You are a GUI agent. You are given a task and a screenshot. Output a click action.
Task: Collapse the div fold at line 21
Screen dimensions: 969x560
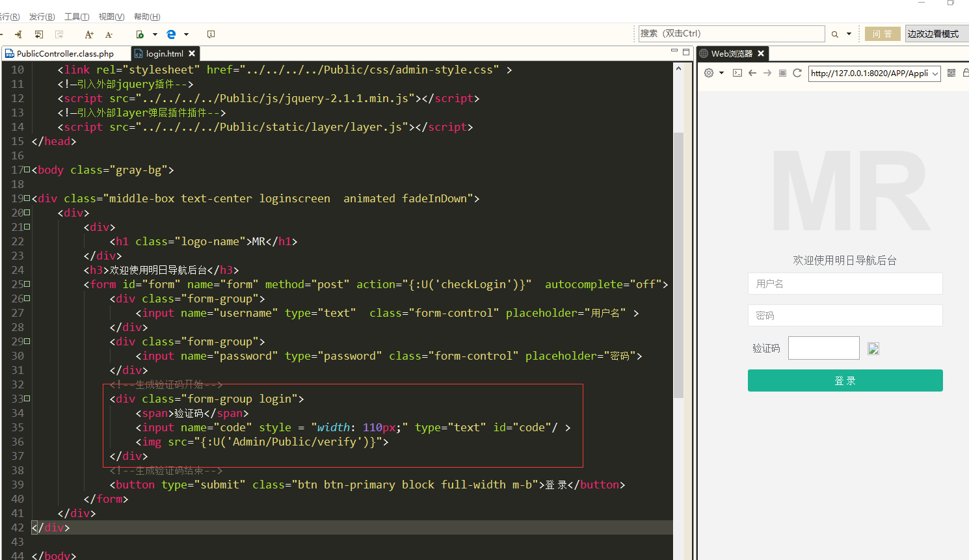[x=27, y=227]
